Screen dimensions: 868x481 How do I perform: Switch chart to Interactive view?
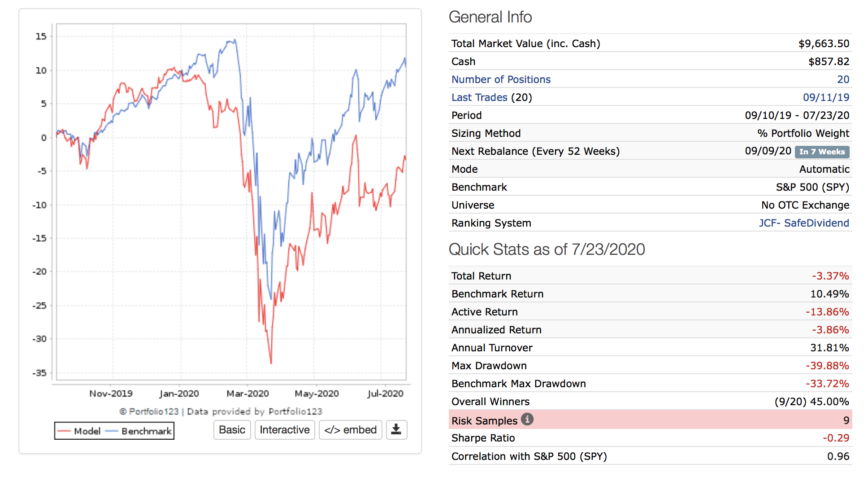(x=285, y=430)
